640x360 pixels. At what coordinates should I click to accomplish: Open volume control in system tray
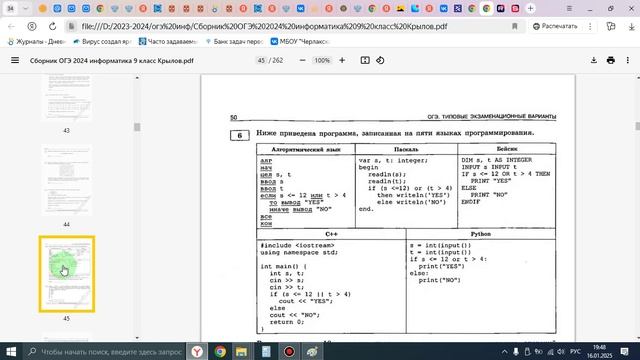561,351
